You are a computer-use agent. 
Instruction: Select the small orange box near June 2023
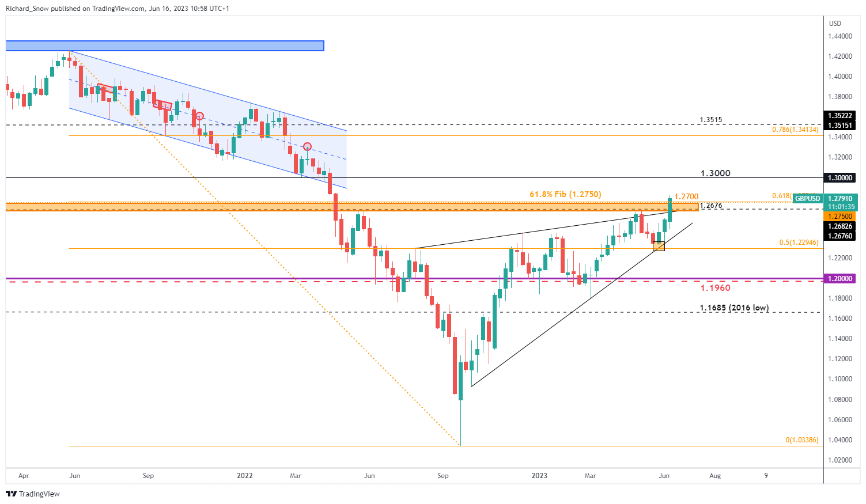659,246
